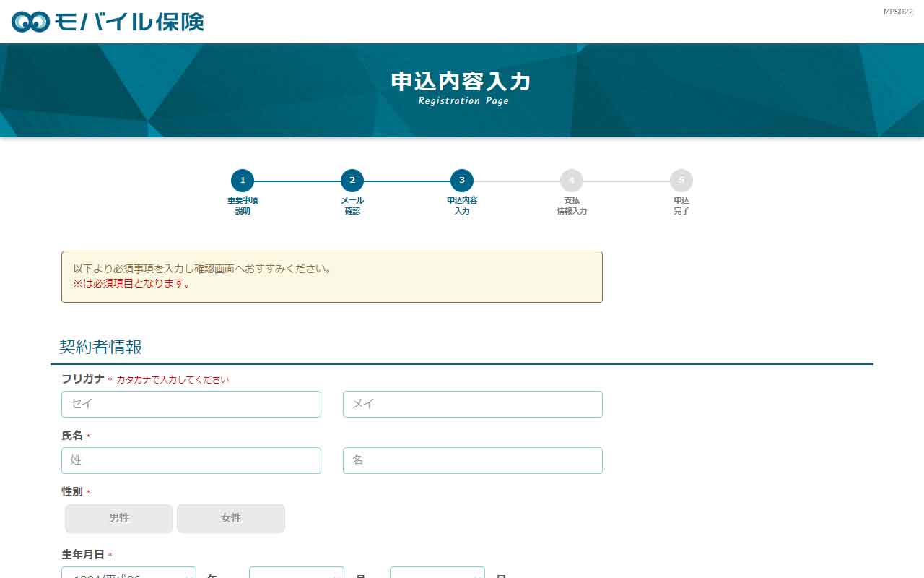Click the 生年月日 field label
Screen dimensions: 924x578
(x=83, y=555)
